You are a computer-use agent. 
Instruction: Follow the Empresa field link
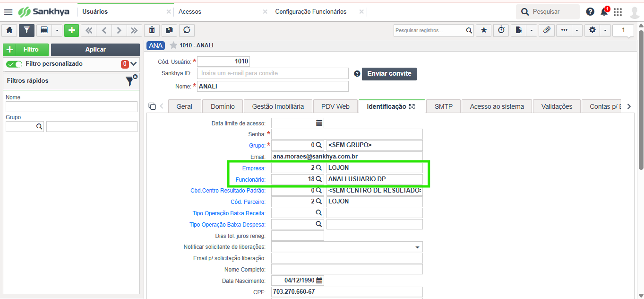coord(254,168)
